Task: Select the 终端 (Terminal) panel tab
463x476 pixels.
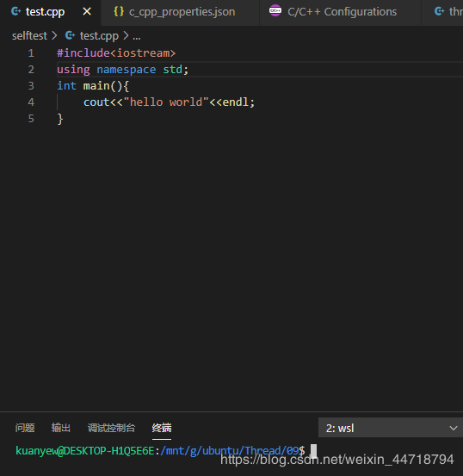Action: [x=162, y=428]
